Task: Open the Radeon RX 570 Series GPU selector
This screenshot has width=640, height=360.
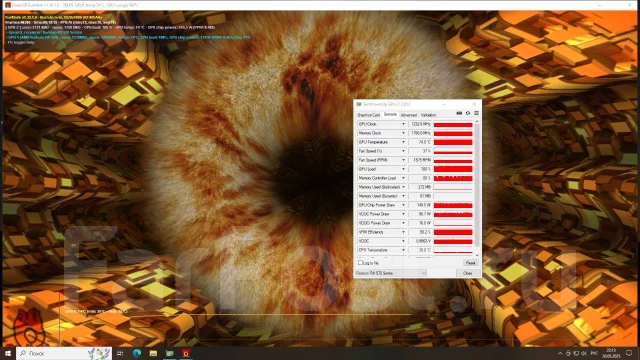Action: point(391,273)
